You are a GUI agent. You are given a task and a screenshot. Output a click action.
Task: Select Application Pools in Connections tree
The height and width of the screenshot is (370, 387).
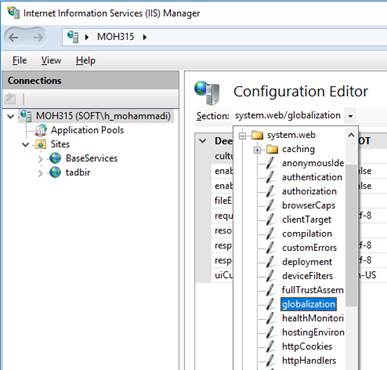click(x=87, y=130)
